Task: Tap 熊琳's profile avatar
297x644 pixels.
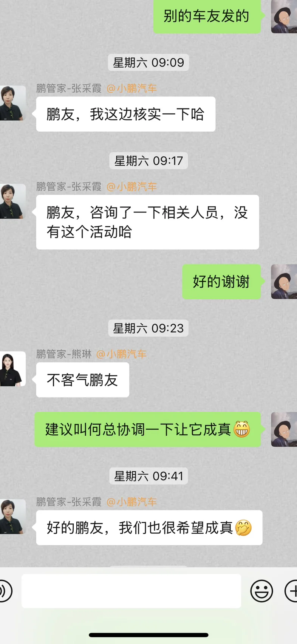Action: tap(12, 369)
